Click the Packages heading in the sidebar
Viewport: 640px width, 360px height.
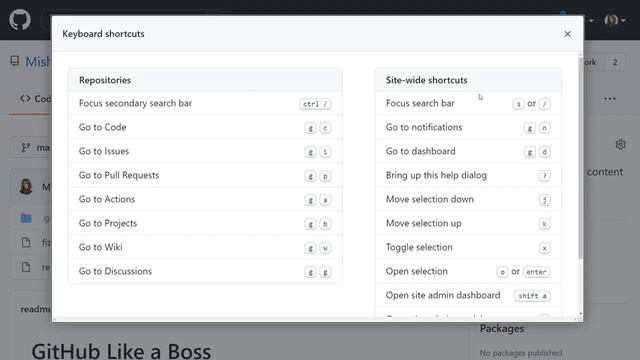[x=502, y=329]
